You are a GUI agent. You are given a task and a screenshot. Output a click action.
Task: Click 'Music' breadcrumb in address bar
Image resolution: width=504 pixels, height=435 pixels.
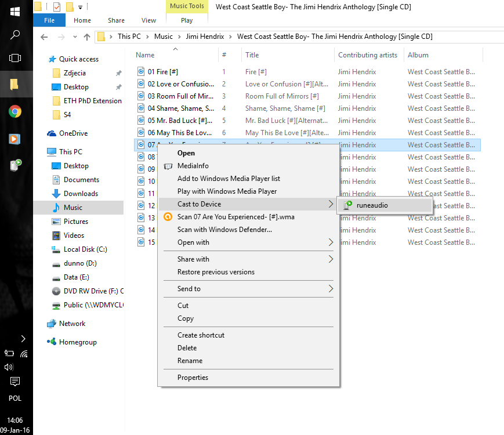click(x=164, y=37)
